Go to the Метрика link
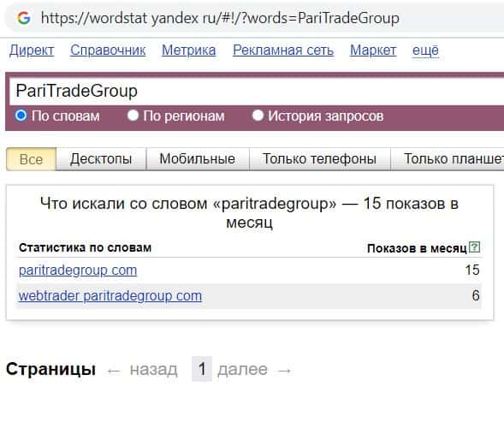 click(188, 51)
